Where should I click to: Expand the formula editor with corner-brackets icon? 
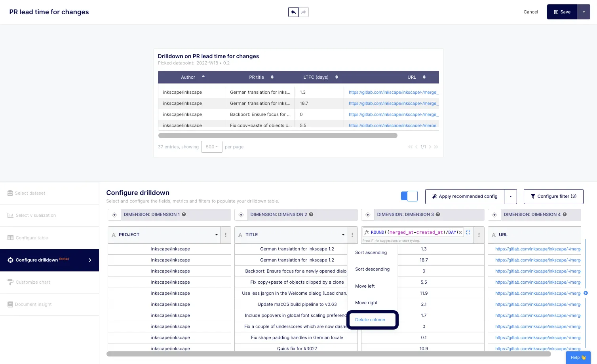click(x=468, y=232)
